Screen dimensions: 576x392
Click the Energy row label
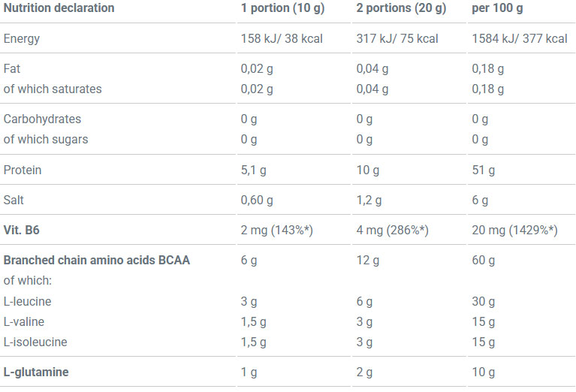click(22, 38)
